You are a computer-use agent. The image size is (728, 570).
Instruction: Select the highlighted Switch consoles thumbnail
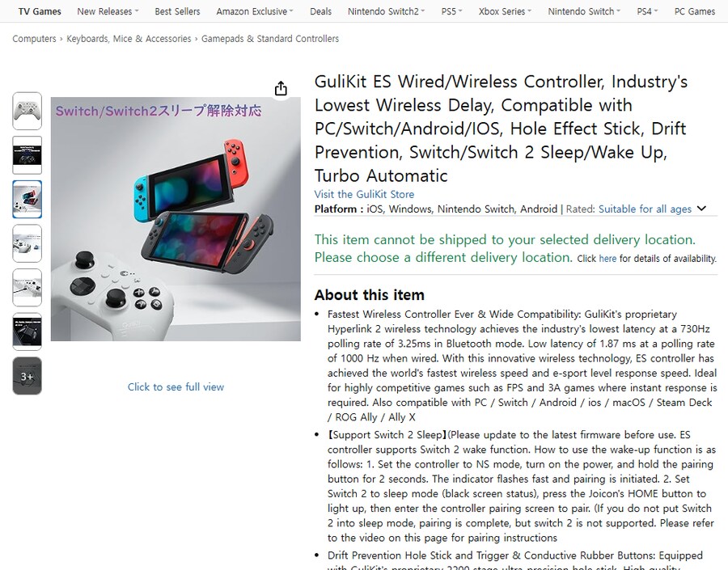coord(27,199)
